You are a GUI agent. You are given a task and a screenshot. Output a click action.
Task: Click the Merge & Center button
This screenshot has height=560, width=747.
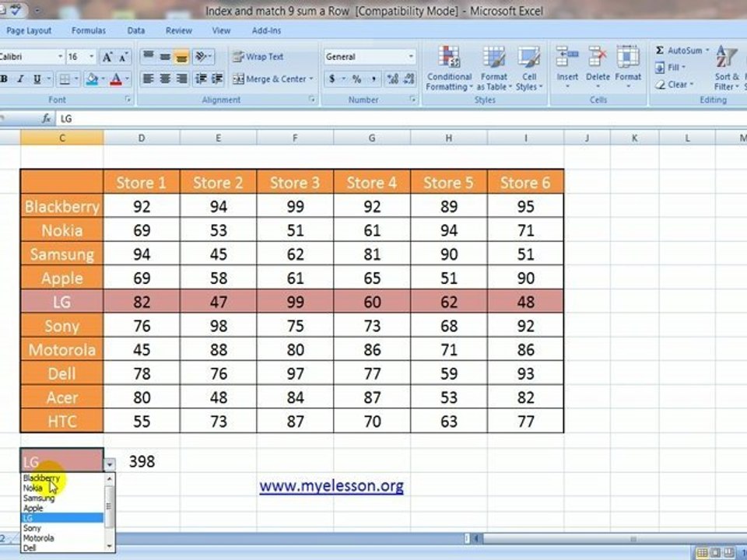click(270, 79)
